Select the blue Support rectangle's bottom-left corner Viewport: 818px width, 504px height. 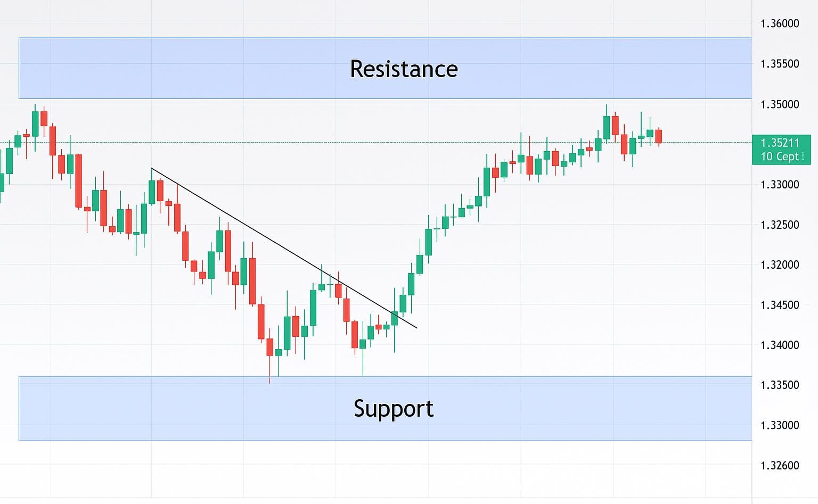point(19,440)
